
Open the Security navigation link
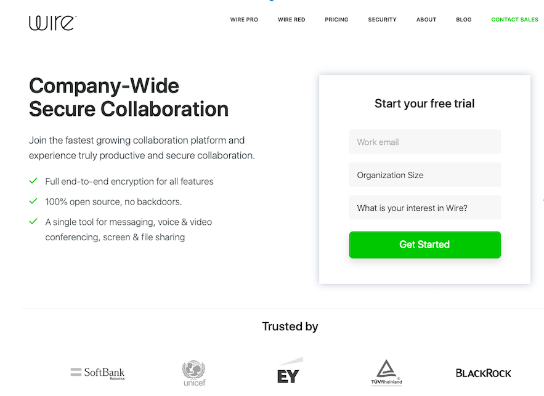point(382,19)
